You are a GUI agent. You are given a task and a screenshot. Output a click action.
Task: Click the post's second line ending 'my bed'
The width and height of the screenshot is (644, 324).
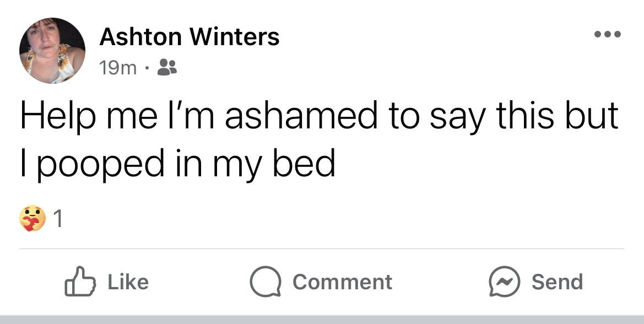coord(177,164)
